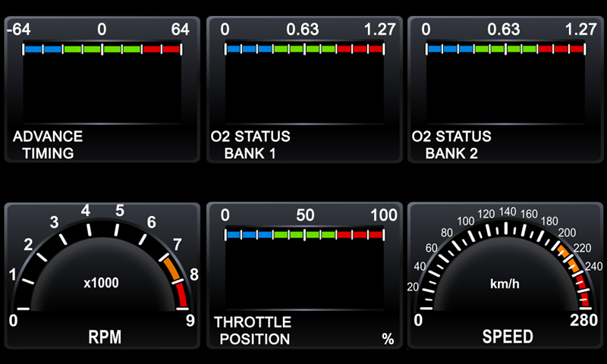Screen dimensions: 607x364
Task: Click the Throttle Position color bar scale
Action: [x=304, y=235]
